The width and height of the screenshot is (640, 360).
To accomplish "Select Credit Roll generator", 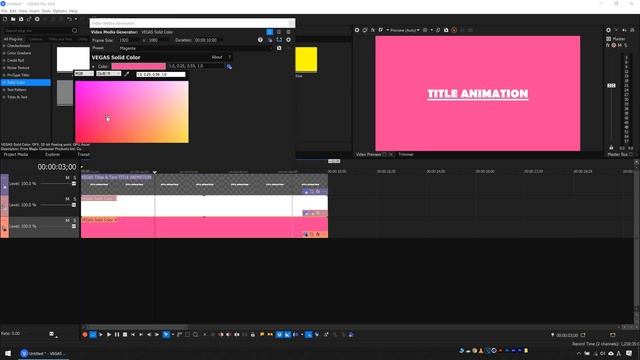I will click(x=16, y=60).
